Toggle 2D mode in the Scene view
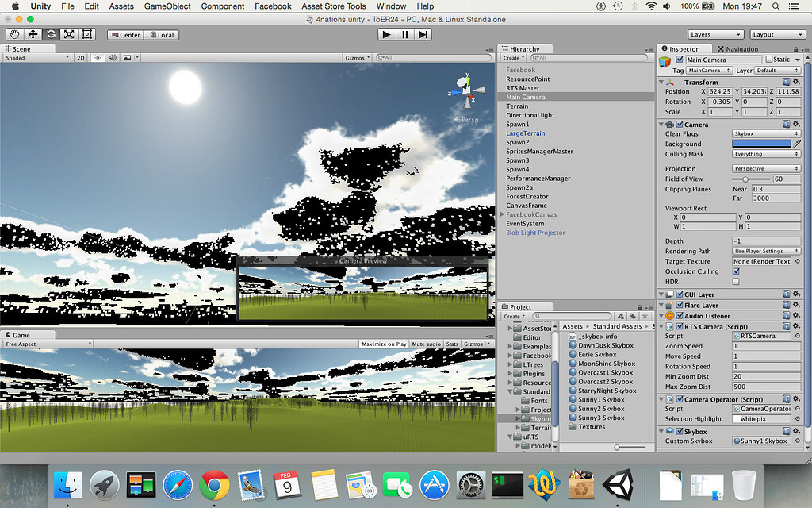812x508 pixels. point(79,57)
